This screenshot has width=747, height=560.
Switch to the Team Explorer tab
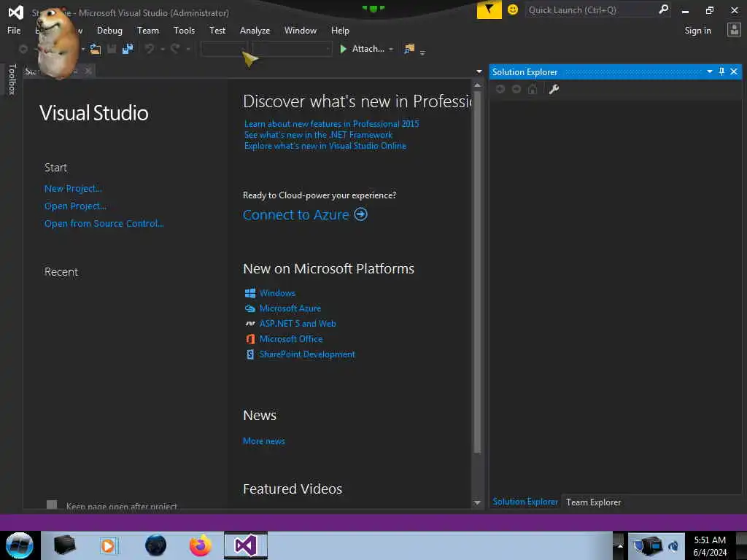593,502
